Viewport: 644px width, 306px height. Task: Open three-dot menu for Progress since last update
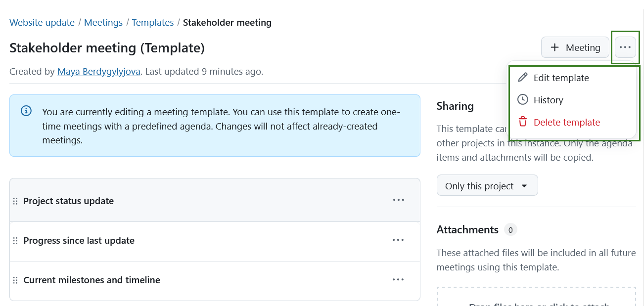(398, 240)
